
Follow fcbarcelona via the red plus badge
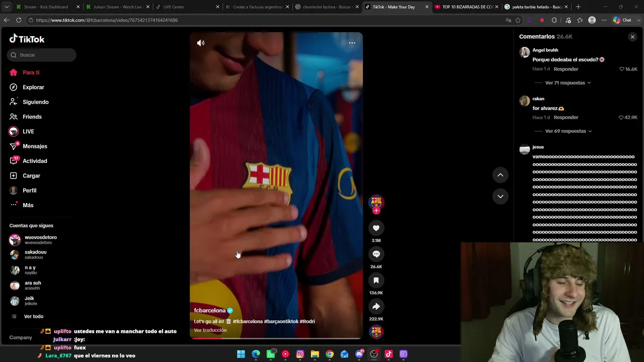[x=376, y=211]
